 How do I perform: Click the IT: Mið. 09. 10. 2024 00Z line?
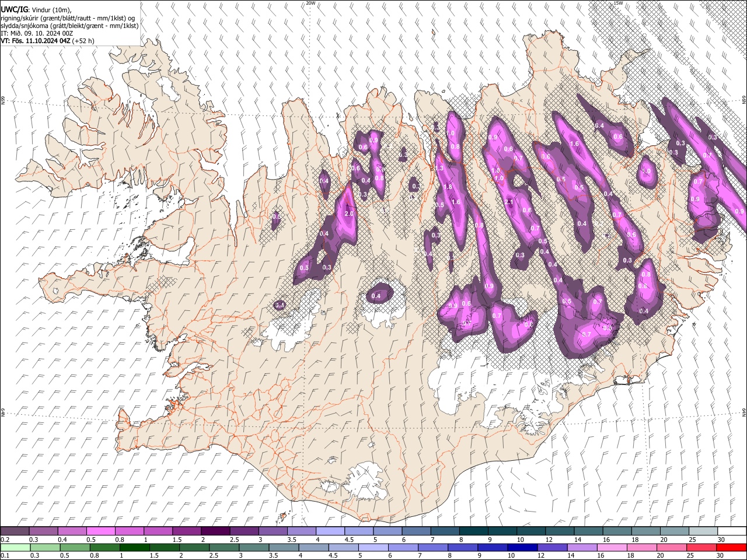click(37, 33)
